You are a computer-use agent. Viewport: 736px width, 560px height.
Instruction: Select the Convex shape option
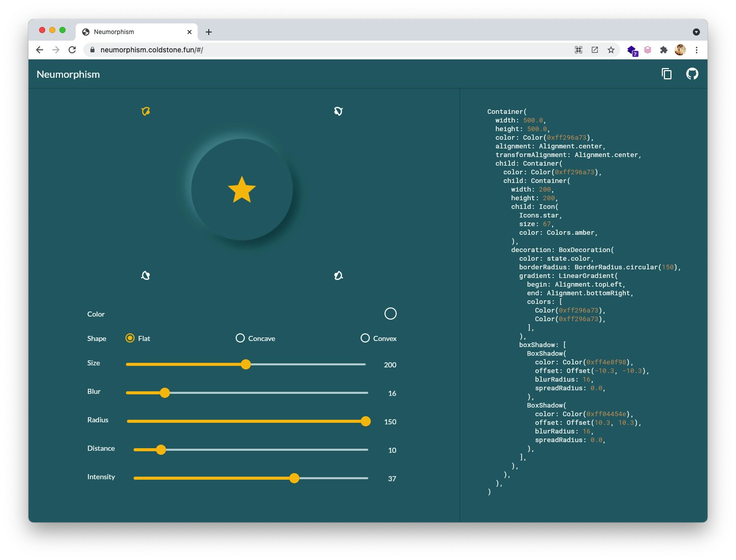tap(365, 338)
